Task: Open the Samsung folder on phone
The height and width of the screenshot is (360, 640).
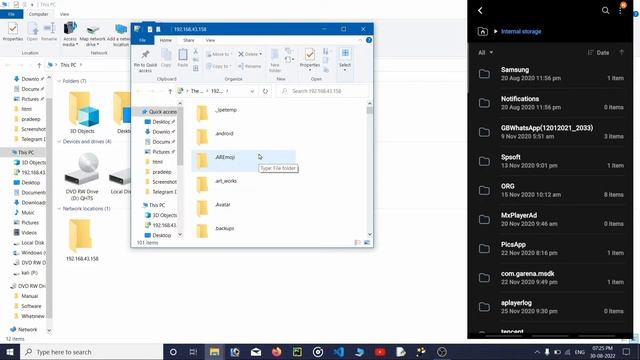Action: click(550, 74)
